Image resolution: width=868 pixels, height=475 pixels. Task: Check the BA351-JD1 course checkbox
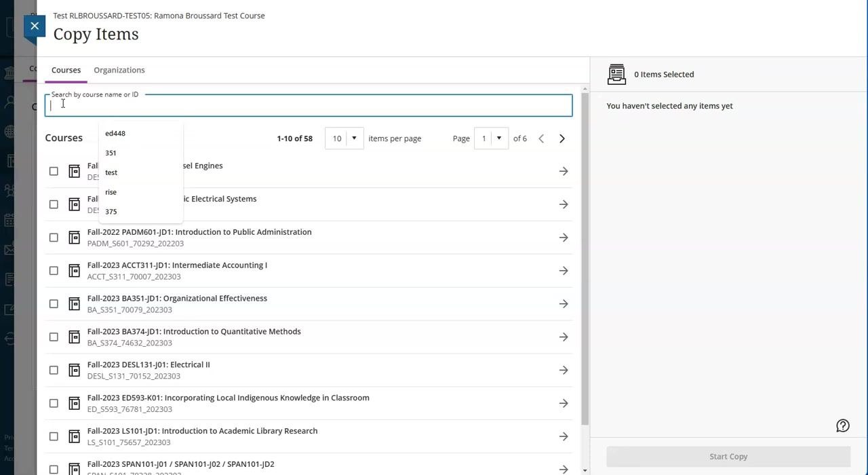pyautogui.click(x=54, y=303)
